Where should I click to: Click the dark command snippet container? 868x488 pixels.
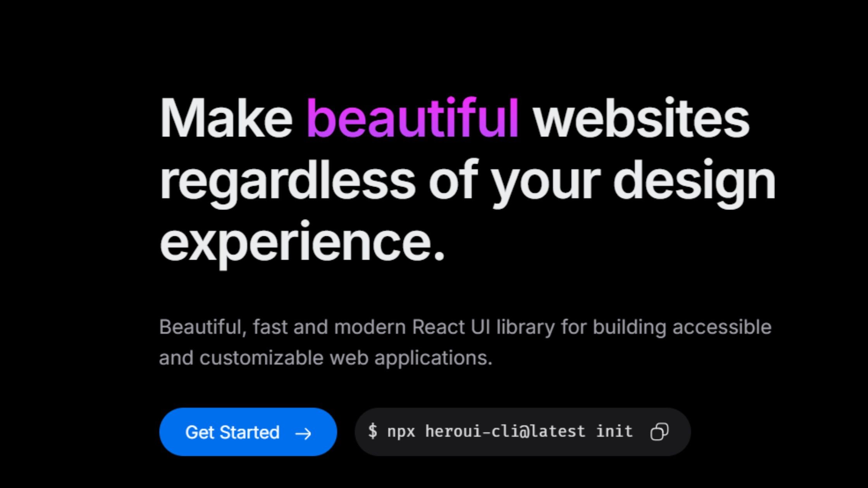tap(523, 432)
